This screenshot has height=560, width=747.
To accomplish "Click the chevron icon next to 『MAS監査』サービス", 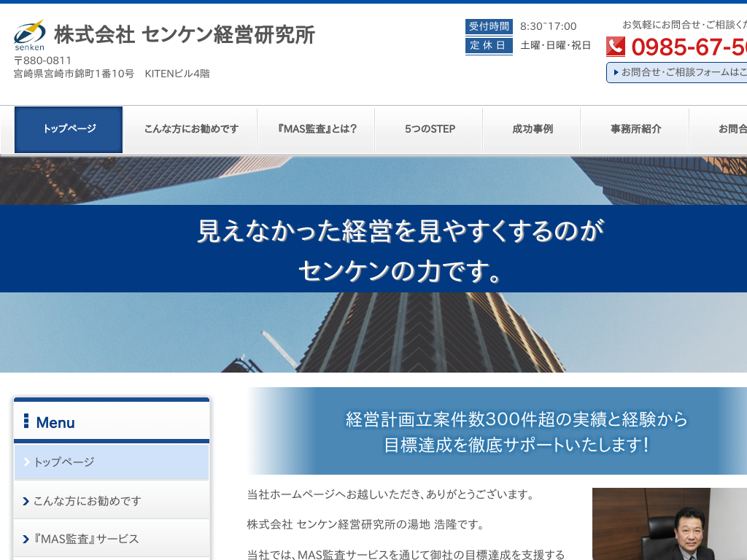I will pos(28,539).
